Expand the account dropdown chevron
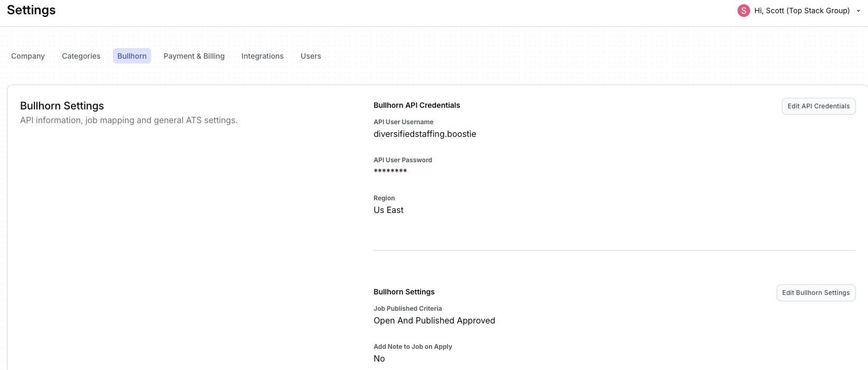This screenshot has height=370, width=868. (x=858, y=11)
